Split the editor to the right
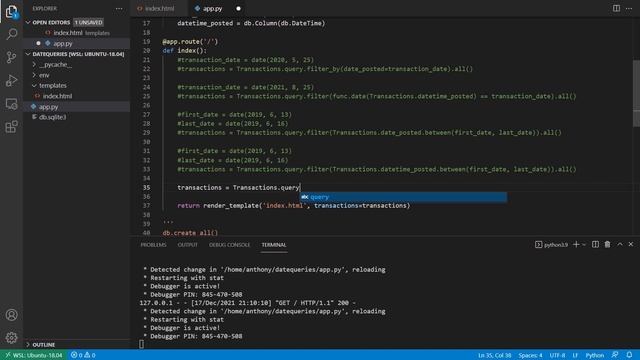Screen dimensions: 640x360 pyautogui.click(x=616, y=8)
